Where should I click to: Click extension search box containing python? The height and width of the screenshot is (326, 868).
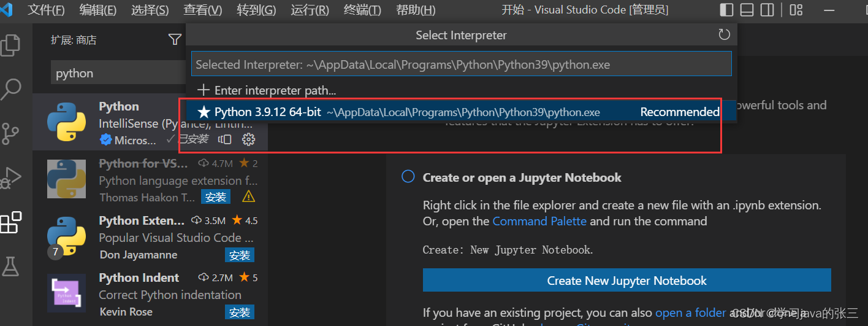pyautogui.click(x=118, y=73)
